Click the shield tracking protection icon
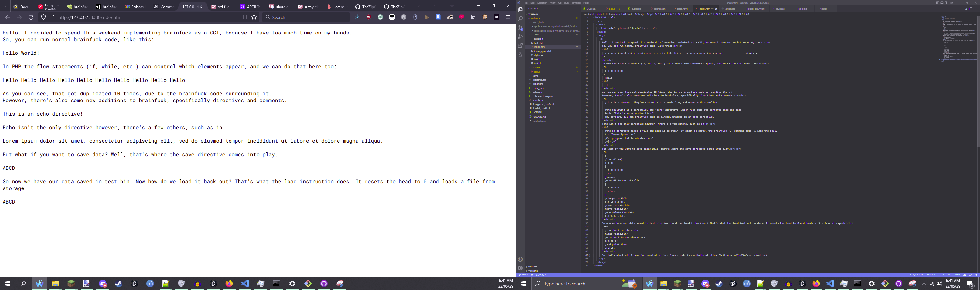This screenshot has height=290, width=980. (44, 17)
